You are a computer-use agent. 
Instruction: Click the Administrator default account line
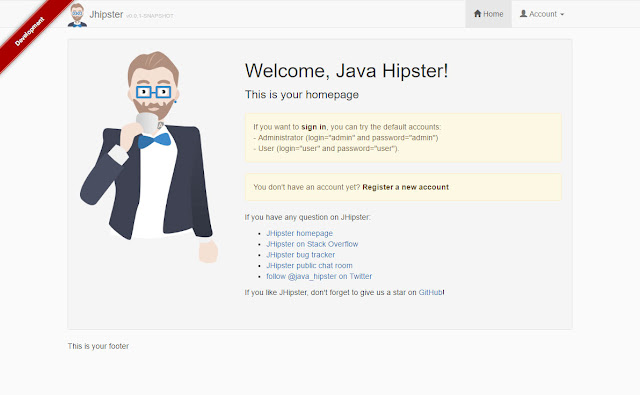click(x=346, y=138)
